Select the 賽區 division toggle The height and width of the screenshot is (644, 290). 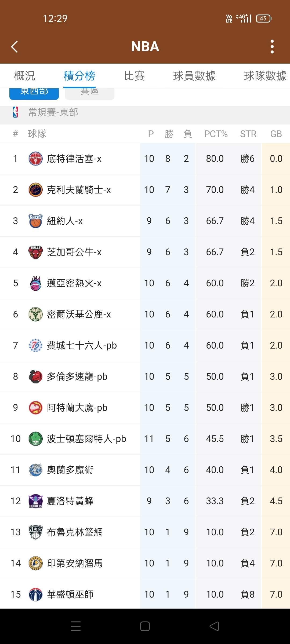pos(89,93)
